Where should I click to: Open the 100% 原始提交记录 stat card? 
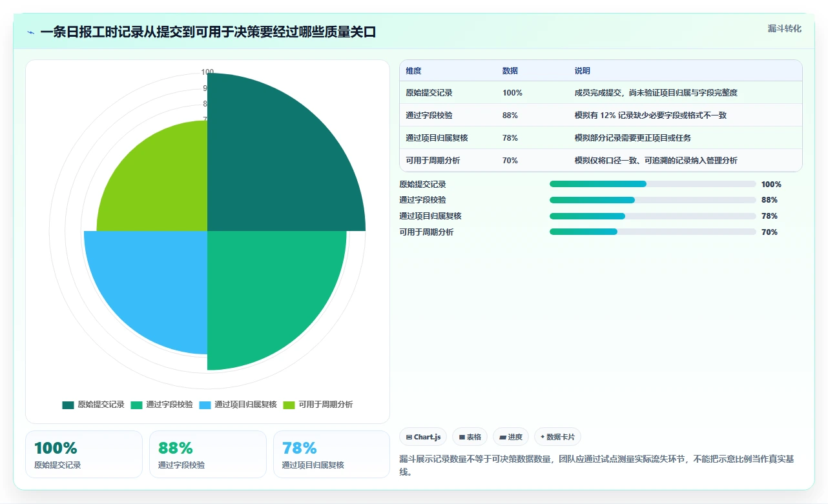(84, 454)
